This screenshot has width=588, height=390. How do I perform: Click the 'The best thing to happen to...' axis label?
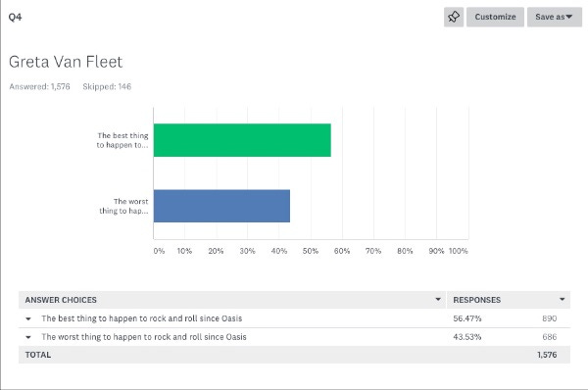pos(122,140)
